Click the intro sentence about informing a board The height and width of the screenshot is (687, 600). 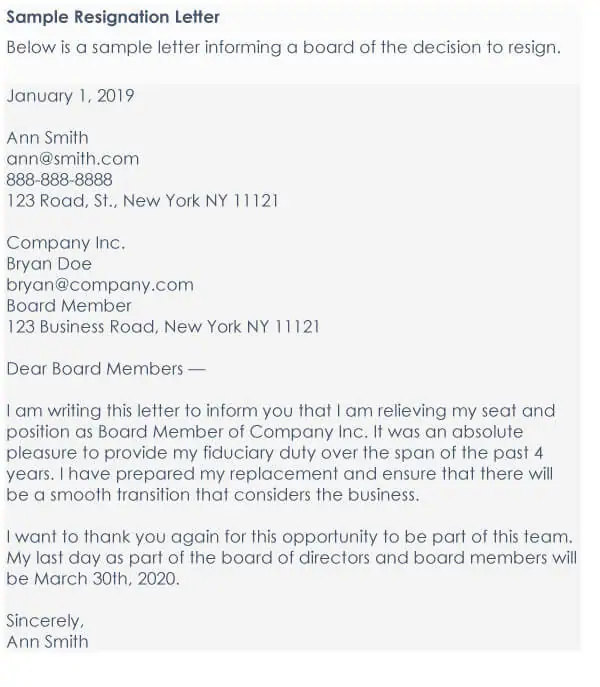(284, 47)
